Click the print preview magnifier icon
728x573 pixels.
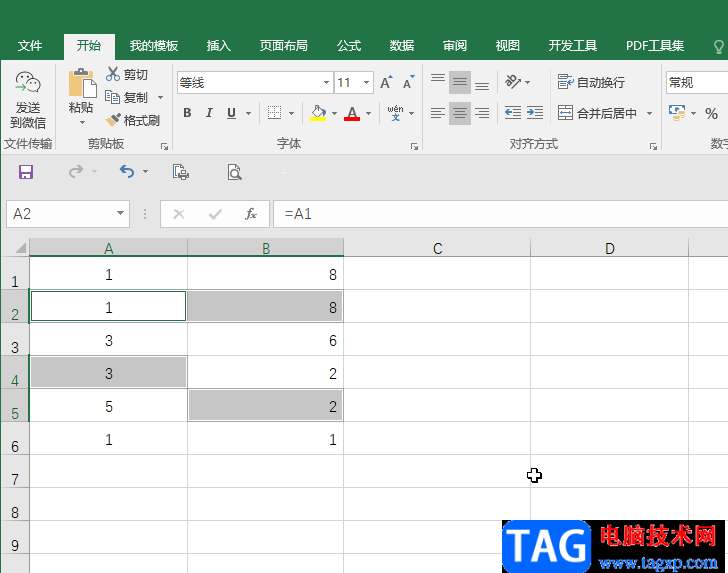pos(234,172)
